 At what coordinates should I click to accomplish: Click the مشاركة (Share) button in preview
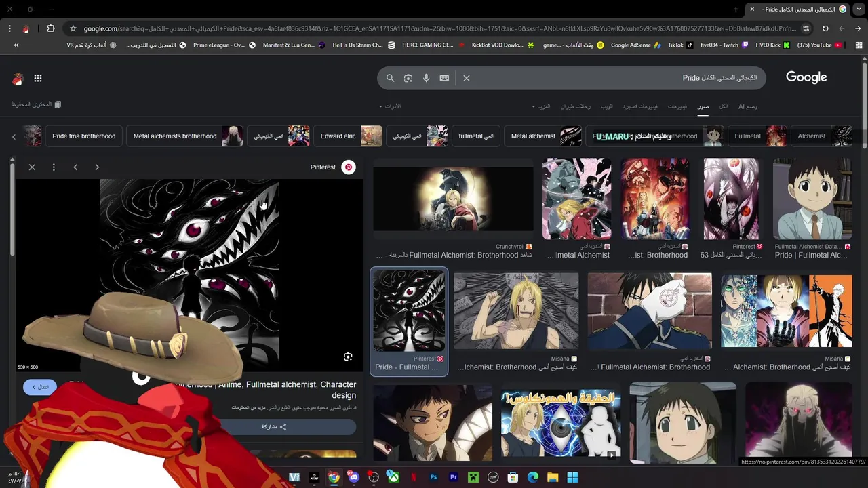click(x=274, y=427)
